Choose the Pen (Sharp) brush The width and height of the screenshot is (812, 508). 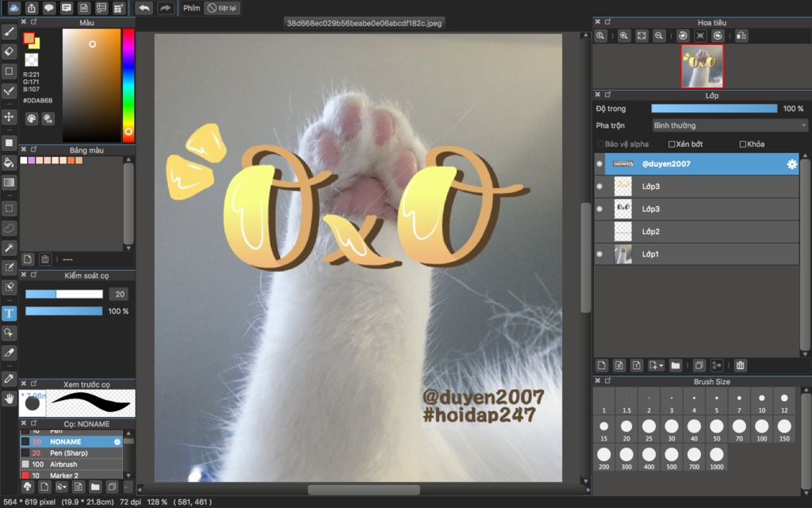(71, 453)
